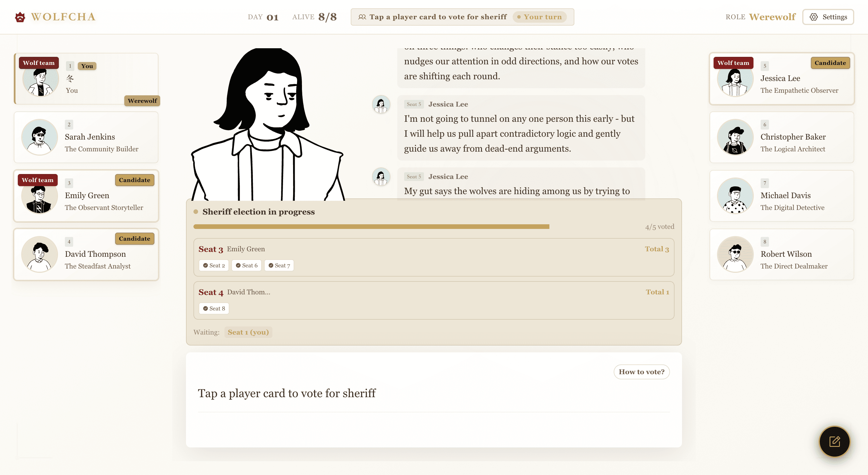868x475 pixels.
Task: Click David Thompson's avatar picture
Action: pos(39,254)
